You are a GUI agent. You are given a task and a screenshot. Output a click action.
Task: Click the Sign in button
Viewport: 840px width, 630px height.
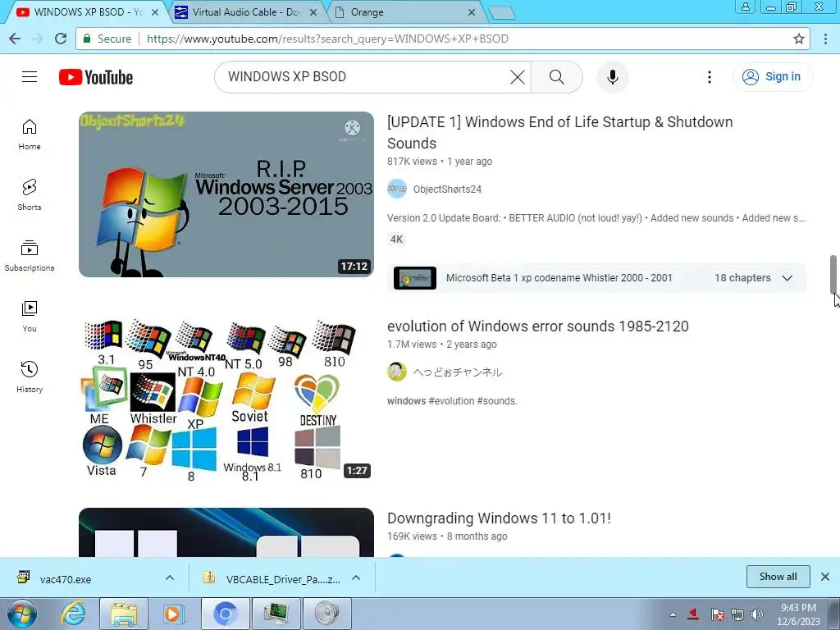coord(773,77)
